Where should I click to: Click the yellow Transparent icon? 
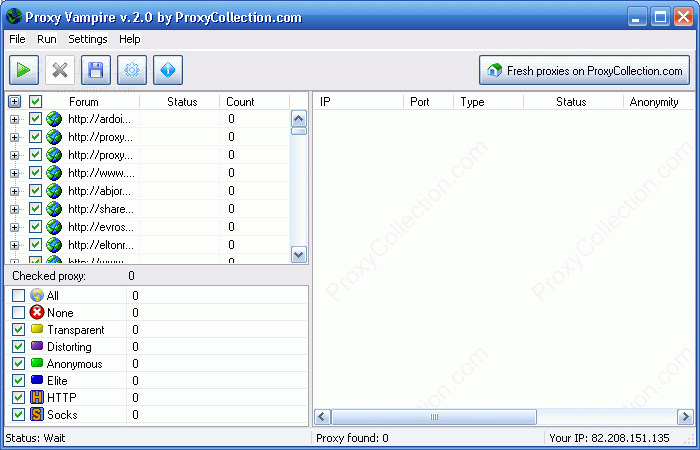click(37, 329)
